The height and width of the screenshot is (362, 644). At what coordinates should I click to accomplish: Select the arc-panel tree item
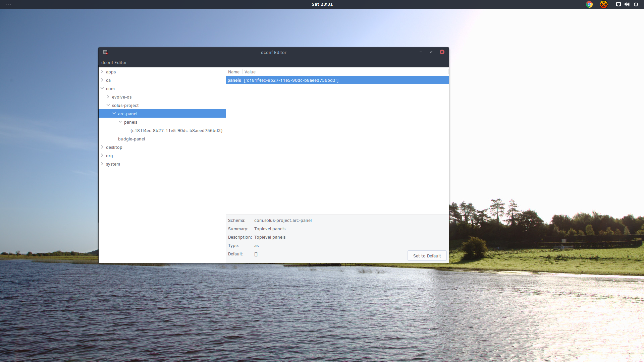[127, 114]
